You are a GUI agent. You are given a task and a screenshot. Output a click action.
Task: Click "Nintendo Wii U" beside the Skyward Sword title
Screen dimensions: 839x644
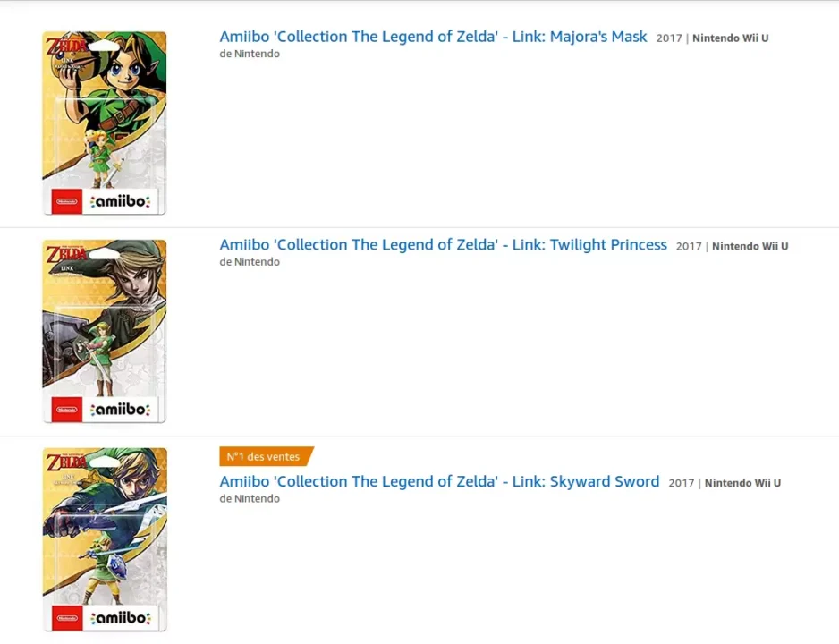point(742,483)
